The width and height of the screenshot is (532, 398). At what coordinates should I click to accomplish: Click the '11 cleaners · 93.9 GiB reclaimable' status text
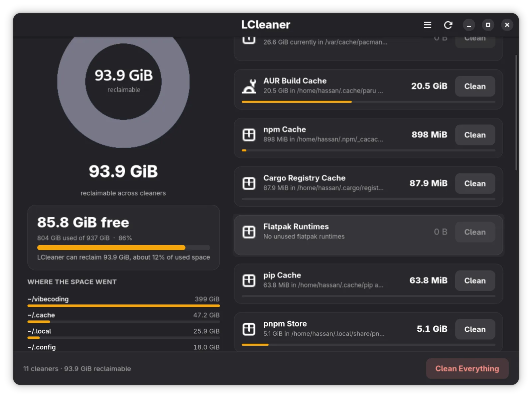pyautogui.click(x=77, y=369)
